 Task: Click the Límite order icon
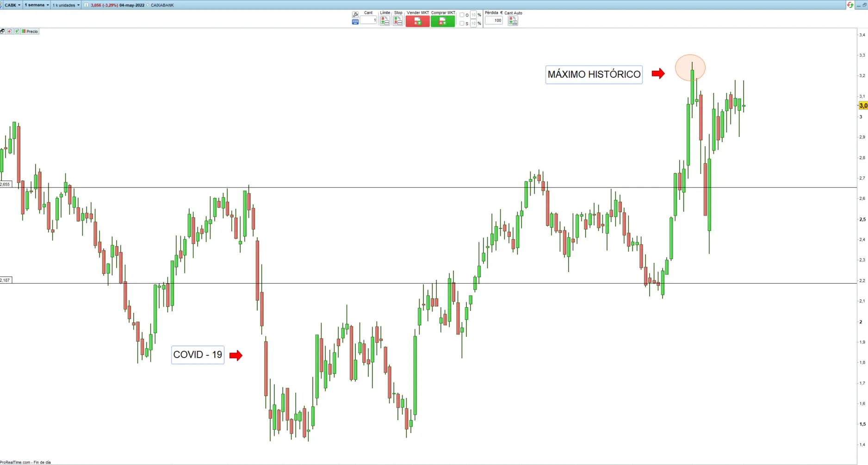coord(384,21)
